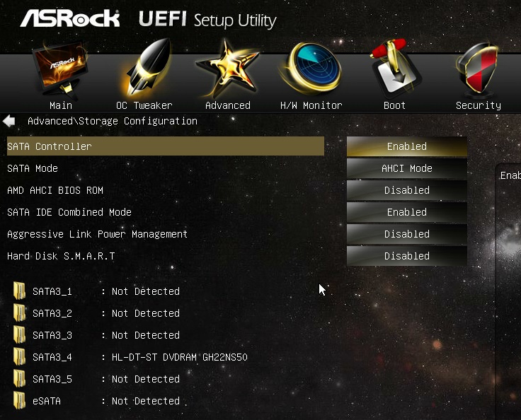This screenshot has height=420, width=521.
Task: Toggle SATA Controller Enabled value
Action: [407, 146]
